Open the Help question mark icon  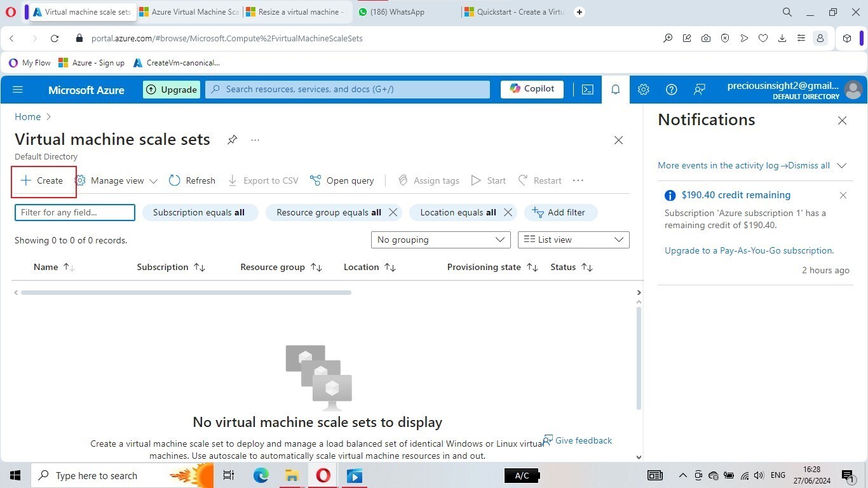tap(671, 90)
